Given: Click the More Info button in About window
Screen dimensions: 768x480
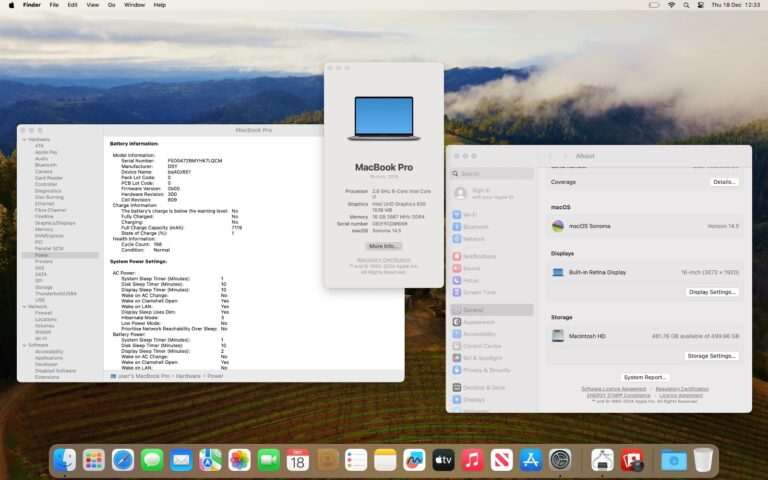Looking at the screenshot, I should (384, 246).
